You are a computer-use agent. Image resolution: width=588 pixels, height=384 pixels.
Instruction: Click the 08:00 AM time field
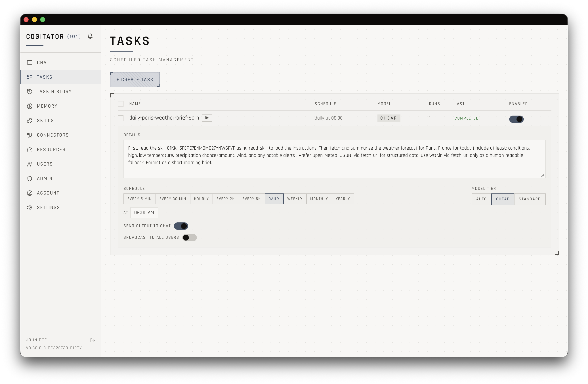pos(144,213)
